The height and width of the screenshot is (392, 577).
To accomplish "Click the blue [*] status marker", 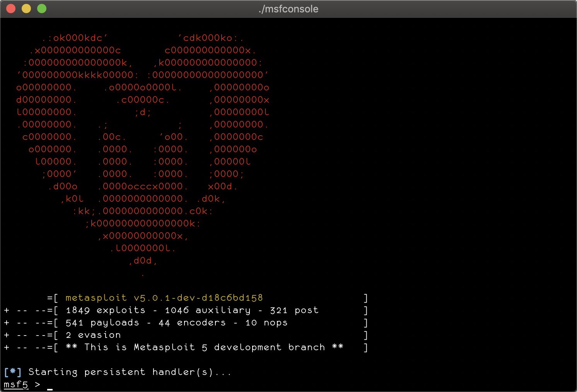I will coord(13,372).
